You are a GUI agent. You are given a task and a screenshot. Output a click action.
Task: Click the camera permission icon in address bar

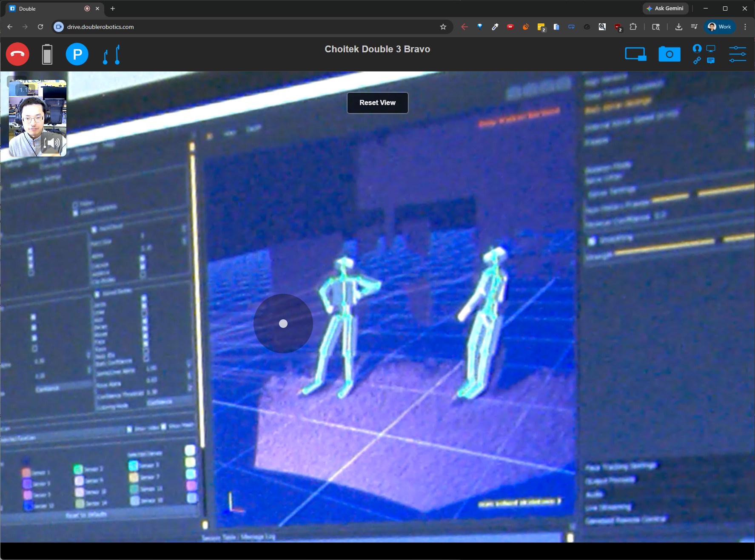pyautogui.click(x=59, y=27)
